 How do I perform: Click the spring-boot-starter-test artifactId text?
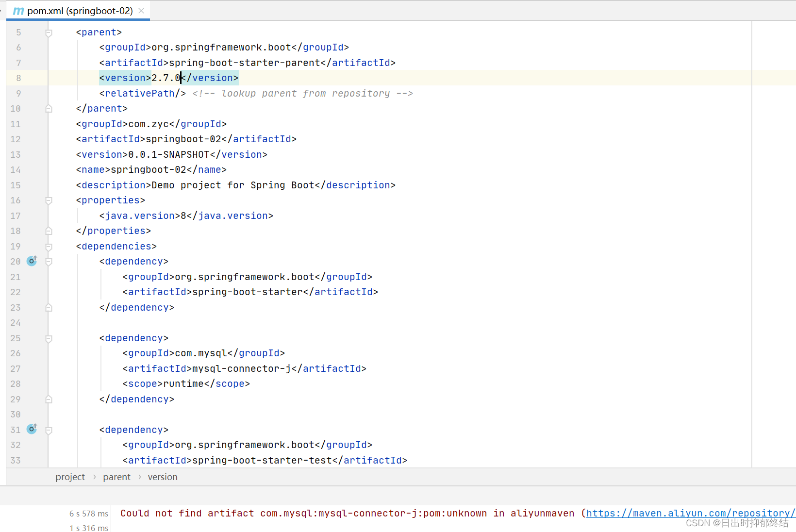tap(262, 460)
